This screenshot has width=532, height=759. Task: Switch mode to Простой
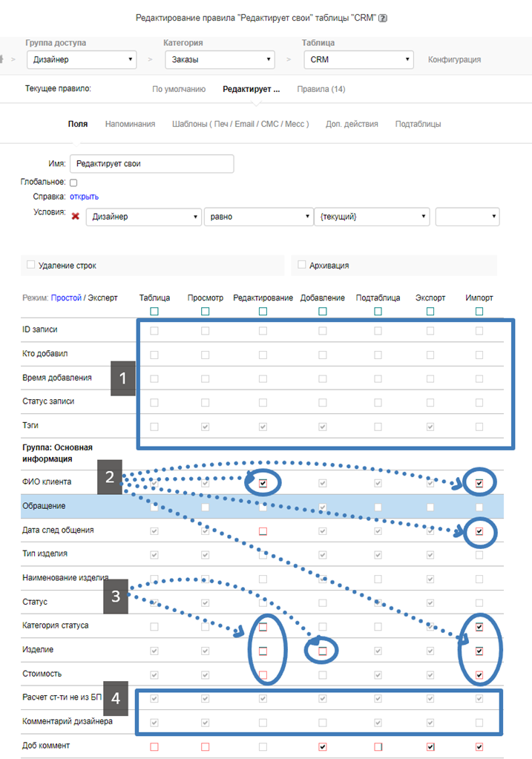tap(66, 298)
